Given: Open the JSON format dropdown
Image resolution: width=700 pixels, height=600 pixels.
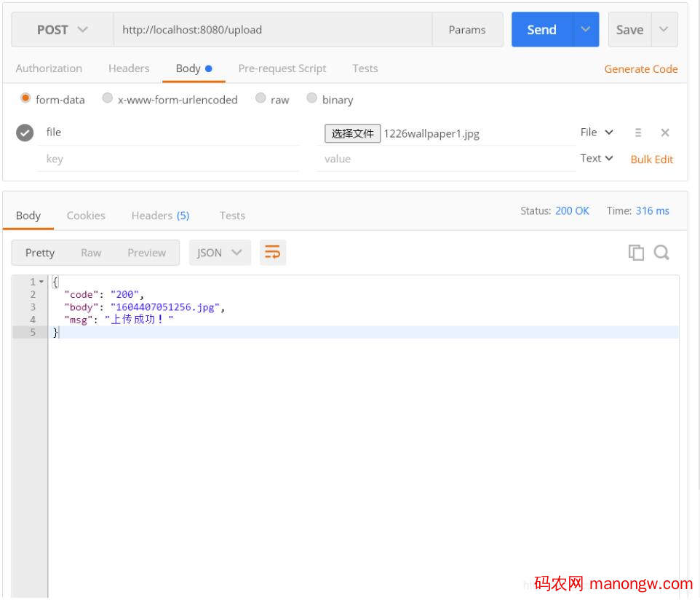Looking at the screenshot, I should [220, 253].
